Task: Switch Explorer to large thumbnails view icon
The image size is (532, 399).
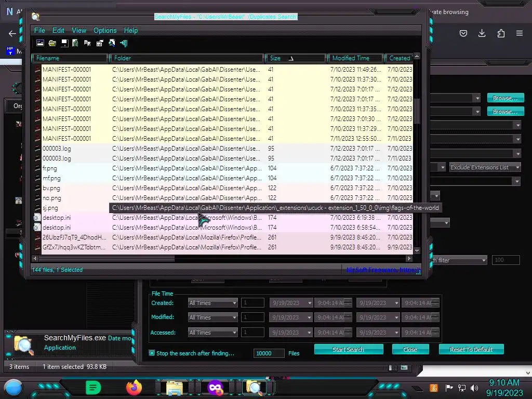Action: pyautogui.click(x=404, y=367)
